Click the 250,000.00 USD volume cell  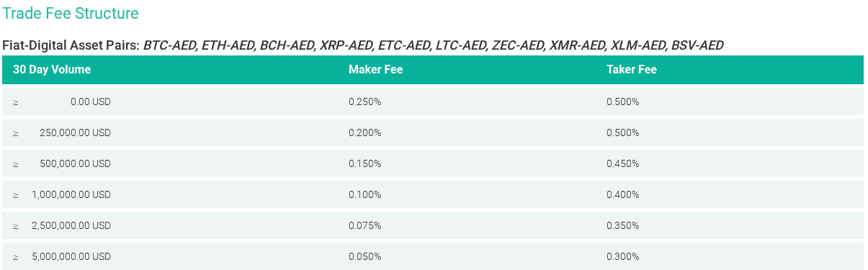pos(76,132)
